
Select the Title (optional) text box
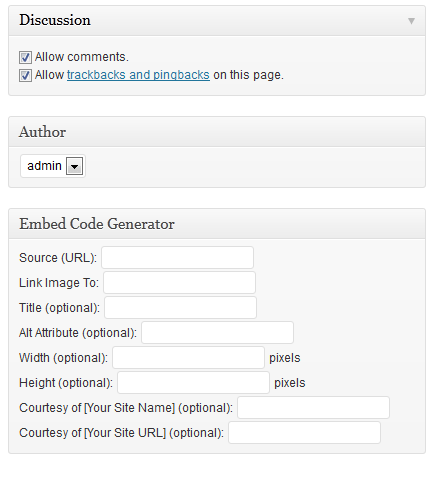pyautogui.click(x=180, y=308)
